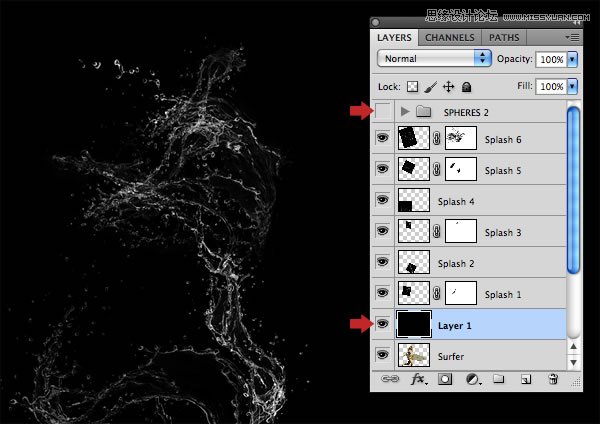Screen dimensions: 600x424
Task: Expand the SPHERES 2 group triangle
Action: coord(405,111)
